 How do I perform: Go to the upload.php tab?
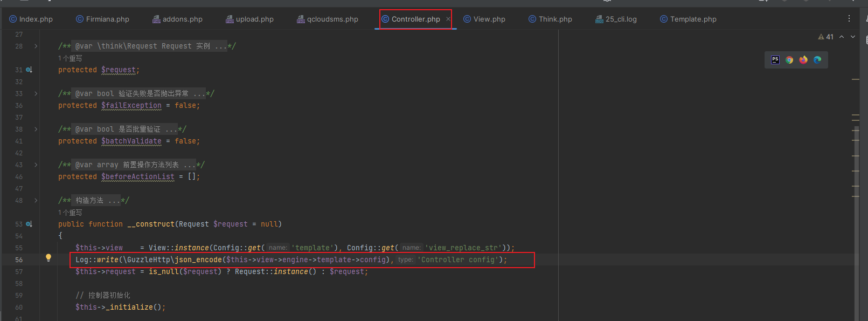[x=249, y=19]
